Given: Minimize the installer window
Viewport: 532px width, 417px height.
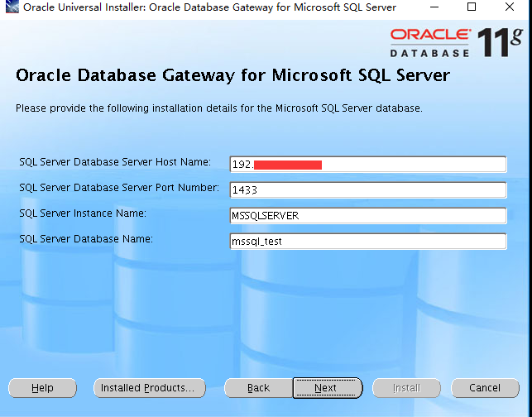Looking at the screenshot, I should coord(434,7).
